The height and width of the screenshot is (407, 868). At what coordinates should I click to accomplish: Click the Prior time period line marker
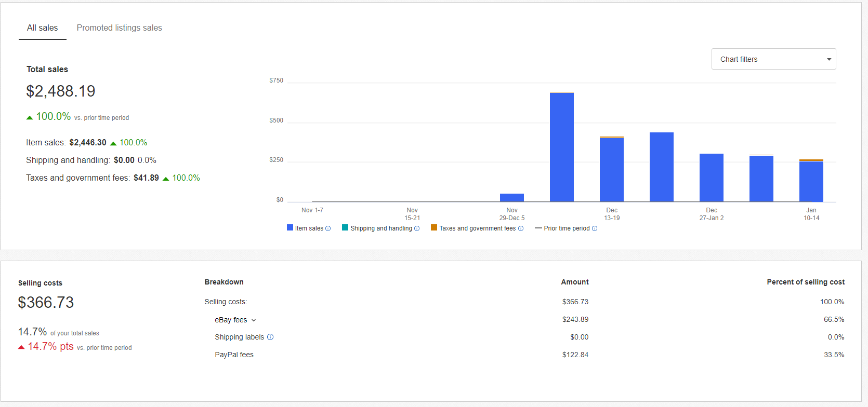pyautogui.click(x=538, y=228)
